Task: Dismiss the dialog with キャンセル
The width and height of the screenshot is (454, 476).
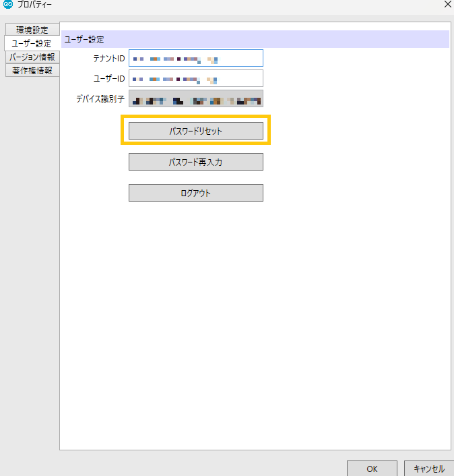Action: coord(428,469)
